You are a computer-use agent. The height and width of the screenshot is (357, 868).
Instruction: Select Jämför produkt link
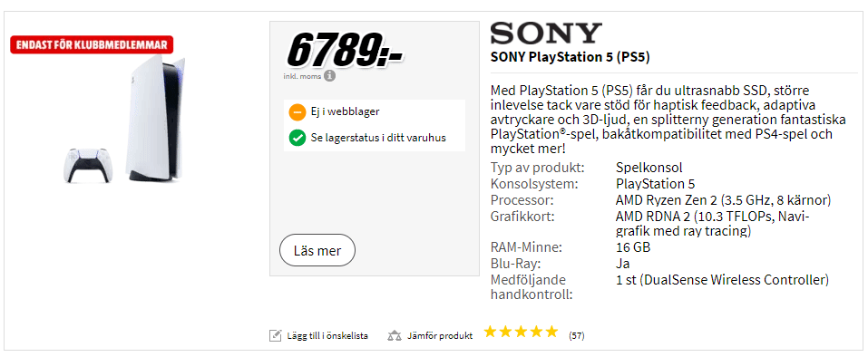click(x=440, y=335)
